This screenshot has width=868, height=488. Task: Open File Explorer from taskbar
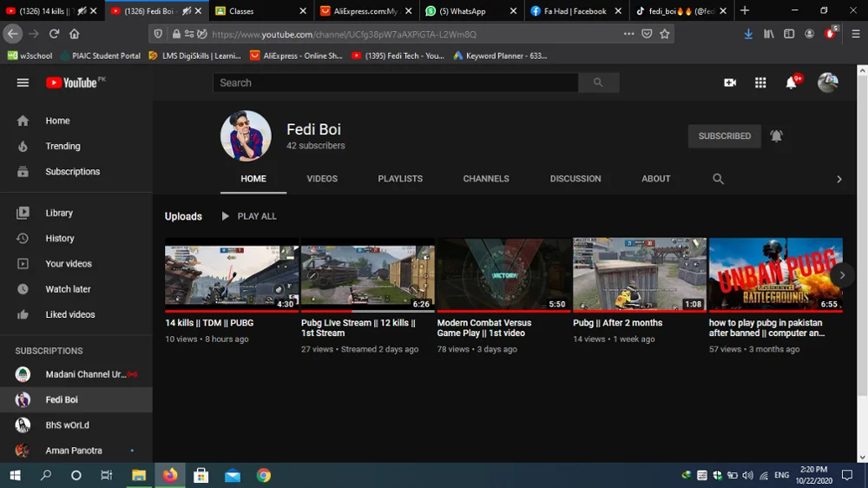point(138,475)
